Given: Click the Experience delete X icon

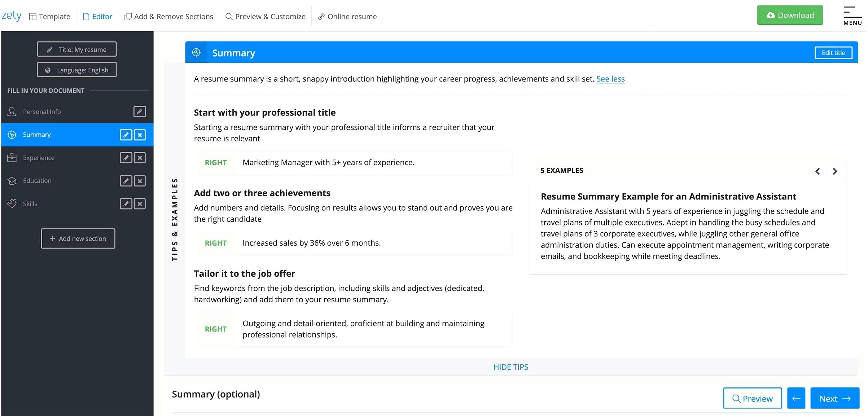Looking at the screenshot, I should pyautogui.click(x=141, y=157).
